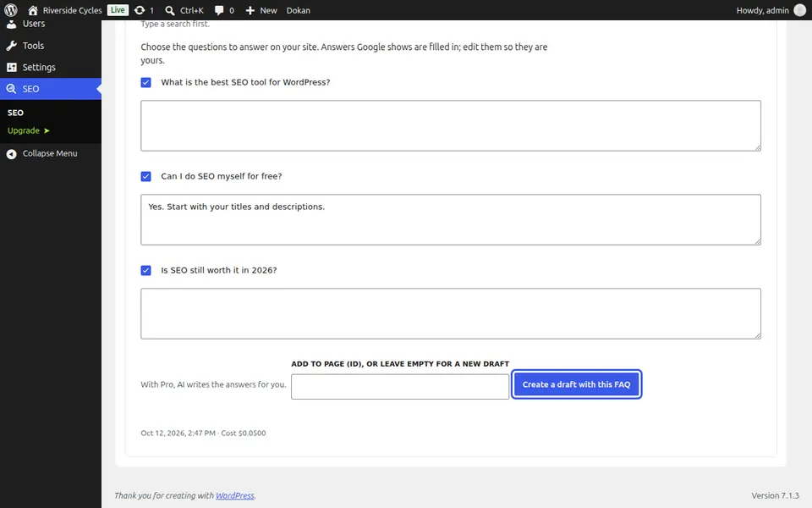812x508 pixels.
Task: Click the 'Can I do SEO myself for free?' label
Action: (x=222, y=176)
